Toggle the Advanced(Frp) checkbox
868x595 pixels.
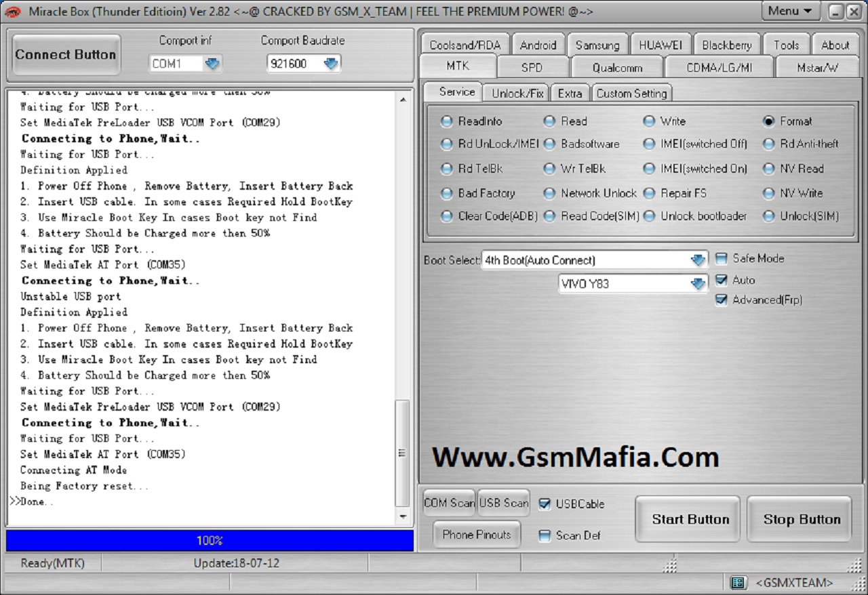tap(722, 300)
